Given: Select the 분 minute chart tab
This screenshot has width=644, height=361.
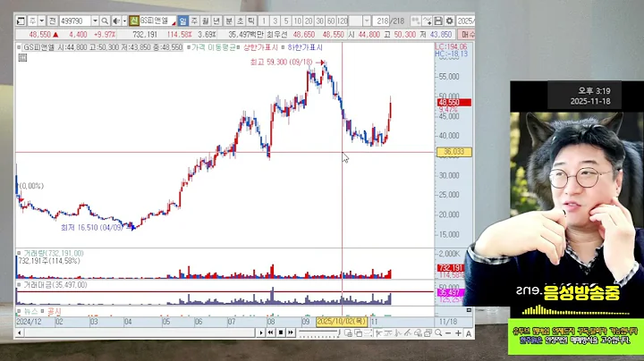Looking at the screenshot, I should [229, 21].
